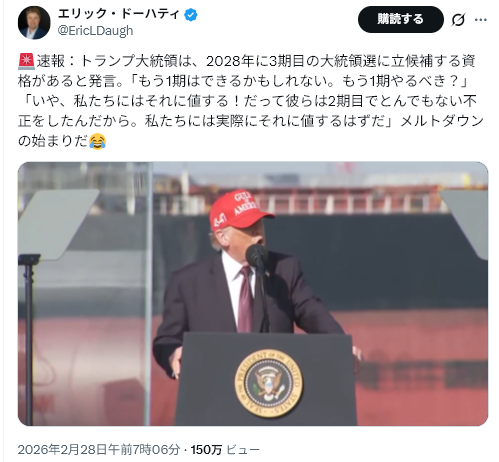This screenshot has height=462, width=499.
Task: Click the 2026年2月28日 timestamp link
Action: [x=99, y=450]
